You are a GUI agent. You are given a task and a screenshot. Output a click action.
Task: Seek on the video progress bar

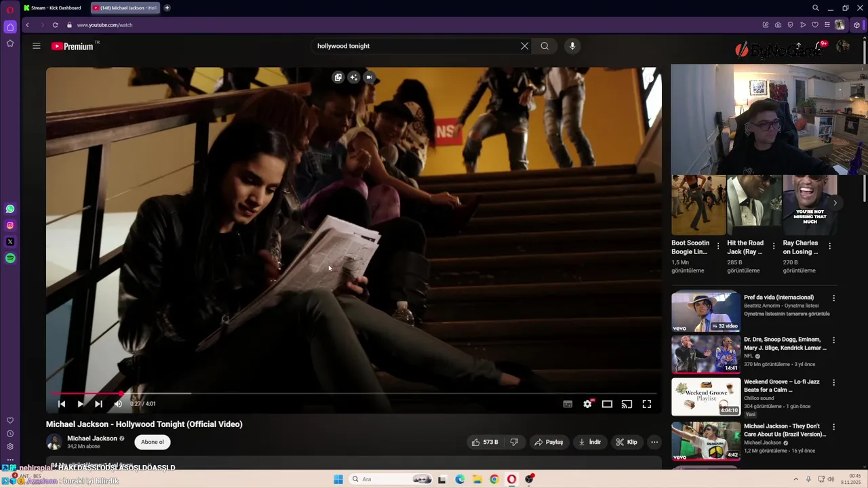pyautogui.click(x=353, y=393)
